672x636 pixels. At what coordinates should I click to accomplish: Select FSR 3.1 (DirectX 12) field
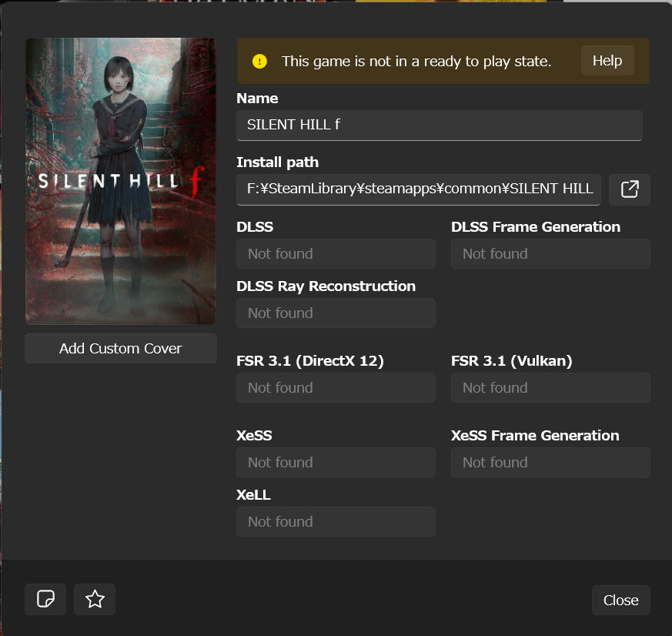pos(336,388)
